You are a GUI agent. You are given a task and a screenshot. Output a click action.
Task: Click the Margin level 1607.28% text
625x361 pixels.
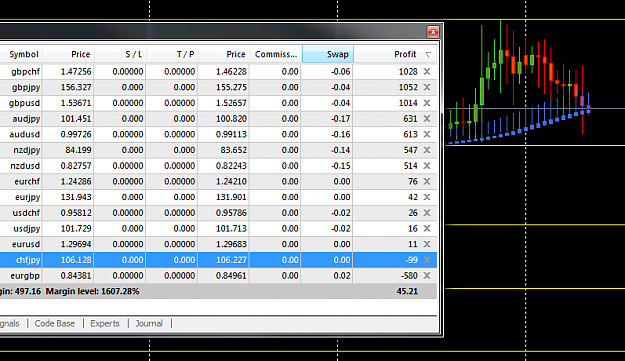92,291
